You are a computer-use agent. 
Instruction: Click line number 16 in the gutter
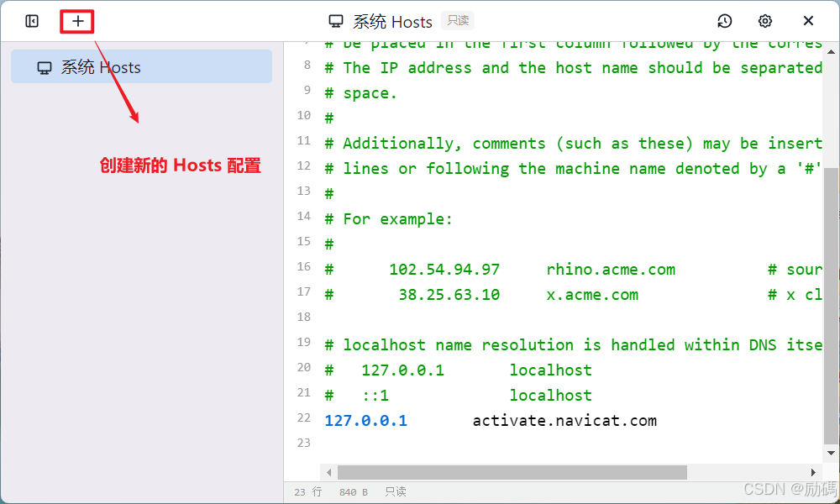(x=303, y=266)
